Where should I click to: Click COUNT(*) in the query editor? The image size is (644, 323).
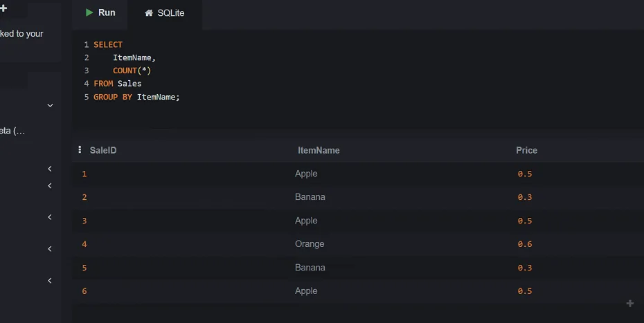coord(132,71)
